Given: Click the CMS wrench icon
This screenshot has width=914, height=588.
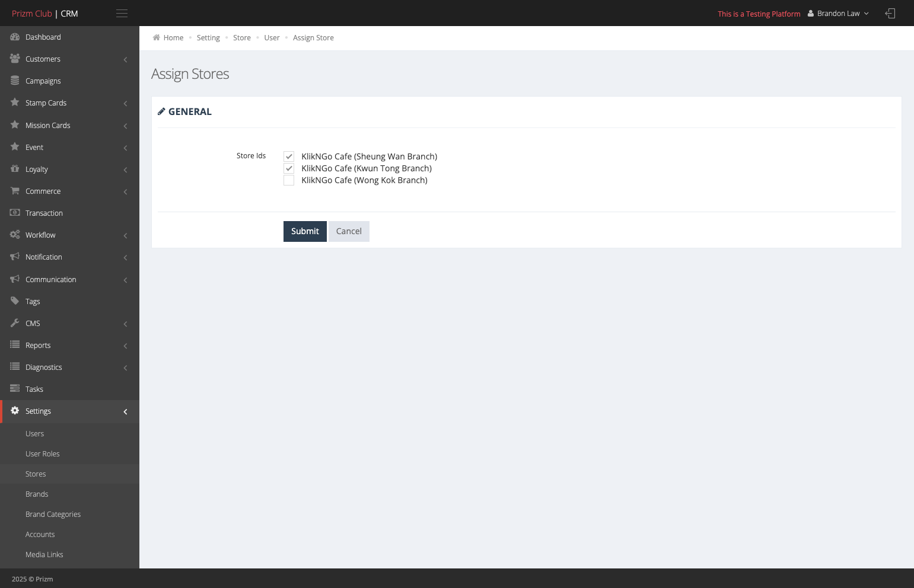Looking at the screenshot, I should coord(15,323).
